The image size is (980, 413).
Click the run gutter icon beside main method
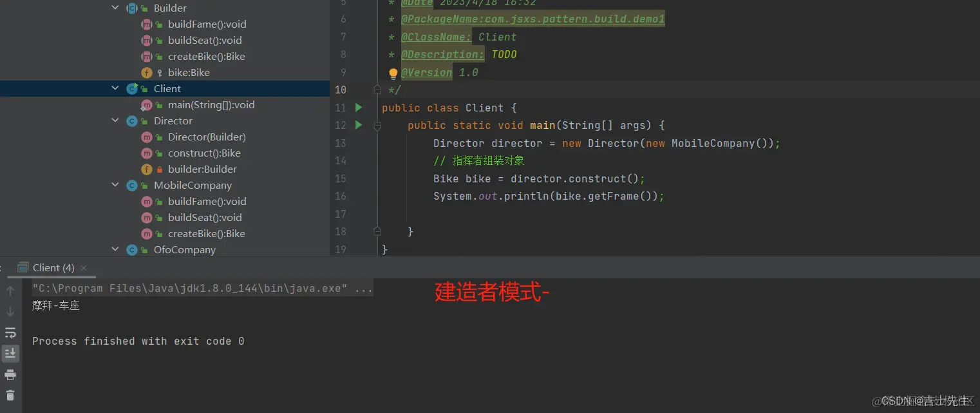click(x=359, y=125)
